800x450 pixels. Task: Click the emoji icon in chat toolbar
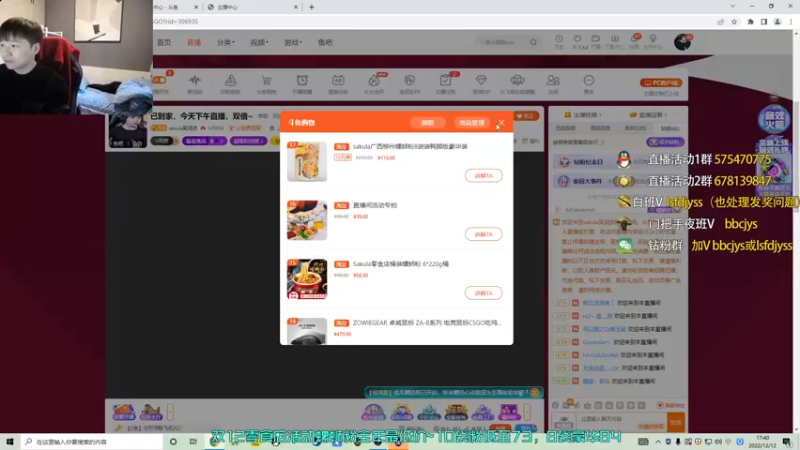pyautogui.click(x=556, y=405)
